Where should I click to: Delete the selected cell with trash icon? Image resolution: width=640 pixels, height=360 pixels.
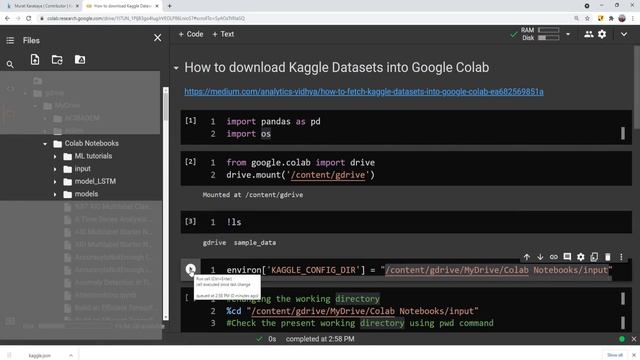pyautogui.click(x=608, y=257)
